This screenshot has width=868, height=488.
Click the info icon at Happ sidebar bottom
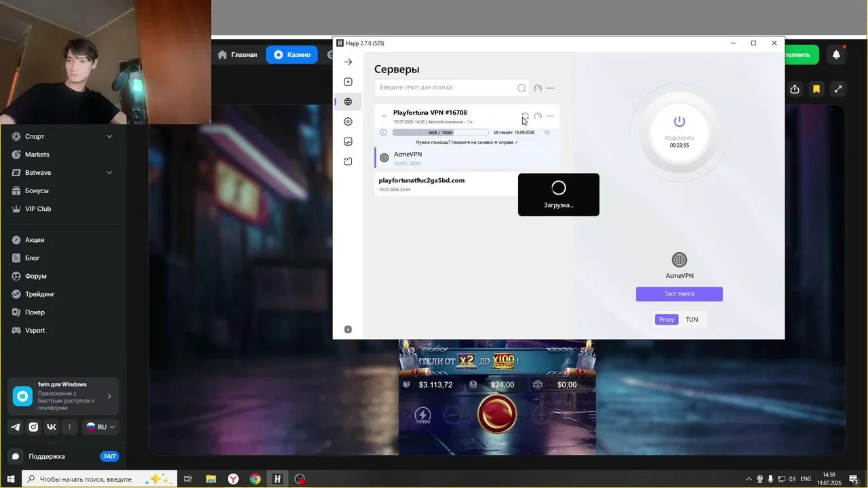tap(348, 329)
